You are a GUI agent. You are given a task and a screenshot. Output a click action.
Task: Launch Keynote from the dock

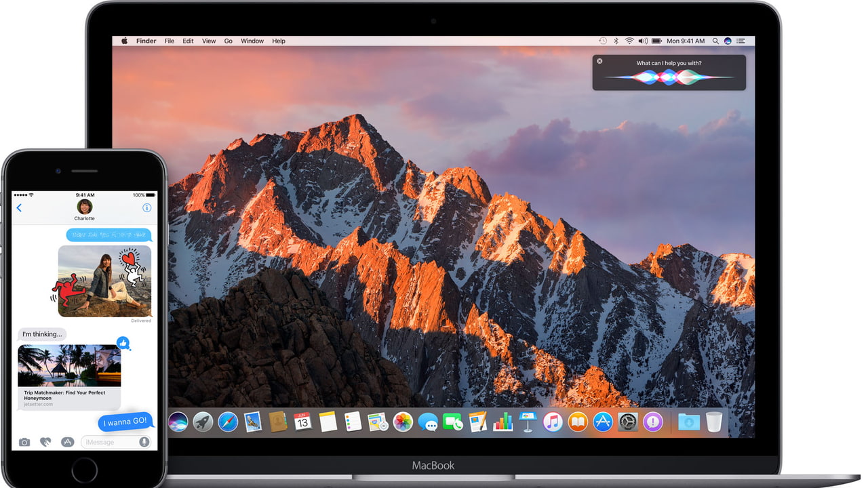(528, 422)
